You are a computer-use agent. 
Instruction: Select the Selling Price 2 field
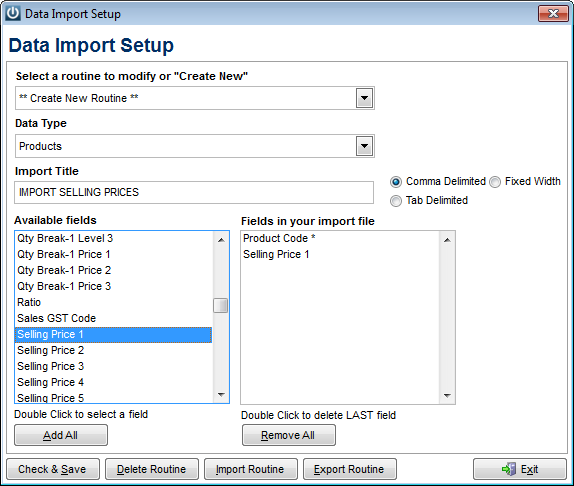coord(113,350)
